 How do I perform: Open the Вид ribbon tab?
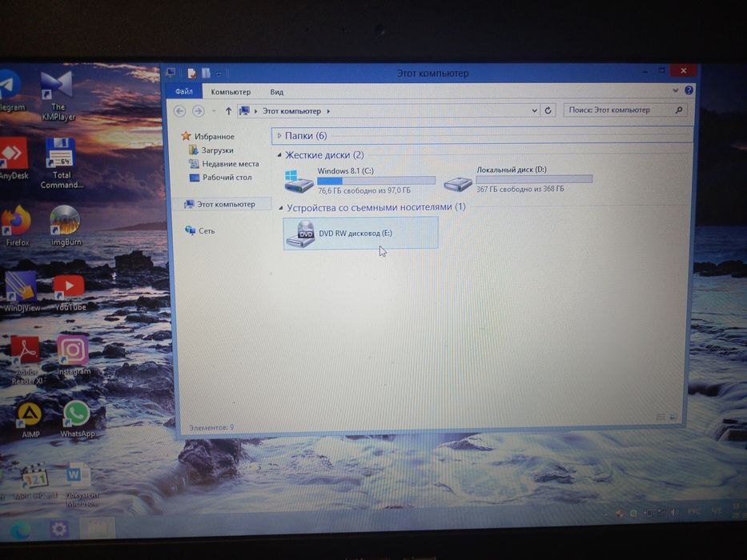tap(277, 92)
